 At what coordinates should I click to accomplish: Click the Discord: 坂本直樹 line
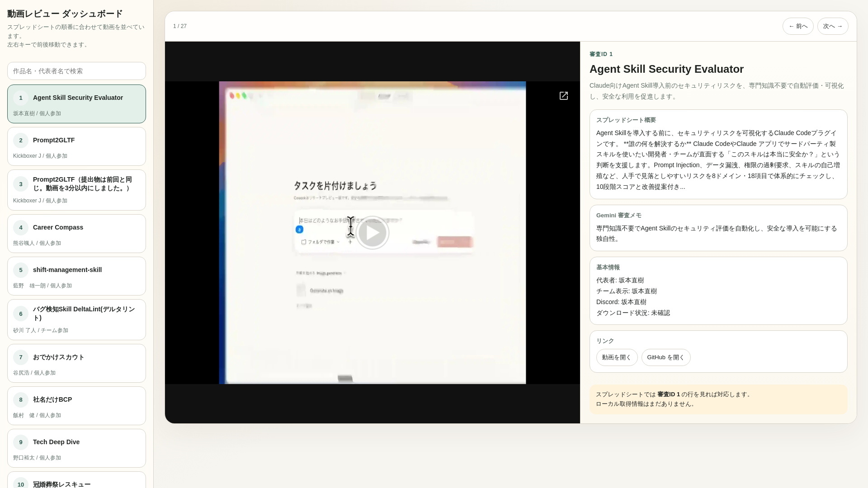(621, 302)
